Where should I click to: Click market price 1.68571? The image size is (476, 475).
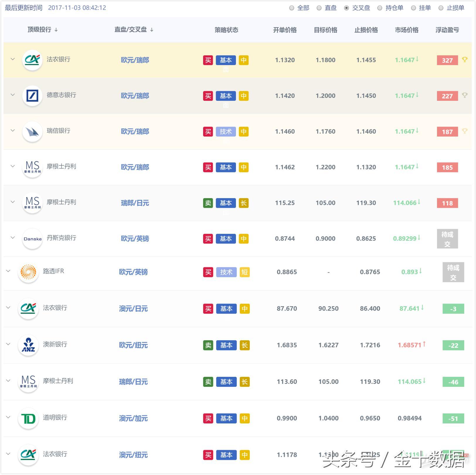(x=409, y=345)
